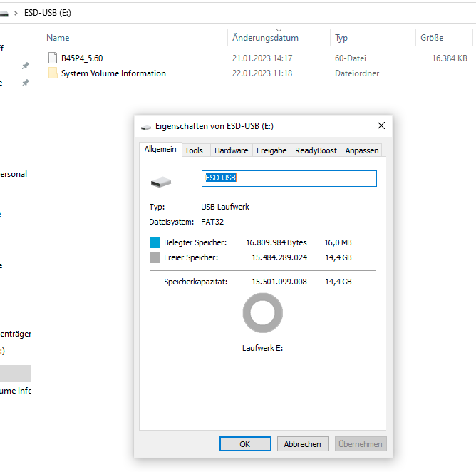Click the sidebar item ending in 'ume Info'
476x472 pixels.
click(x=16, y=391)
